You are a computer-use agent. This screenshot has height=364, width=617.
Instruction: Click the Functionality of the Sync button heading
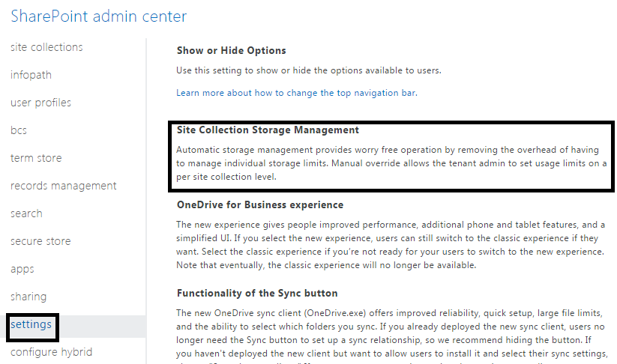click(257, 293)
